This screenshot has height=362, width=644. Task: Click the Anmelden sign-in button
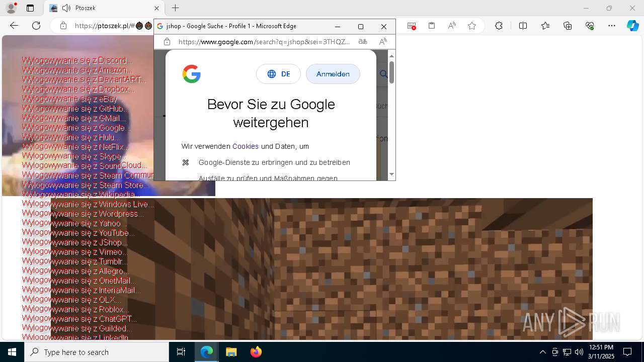coord(333,74)
